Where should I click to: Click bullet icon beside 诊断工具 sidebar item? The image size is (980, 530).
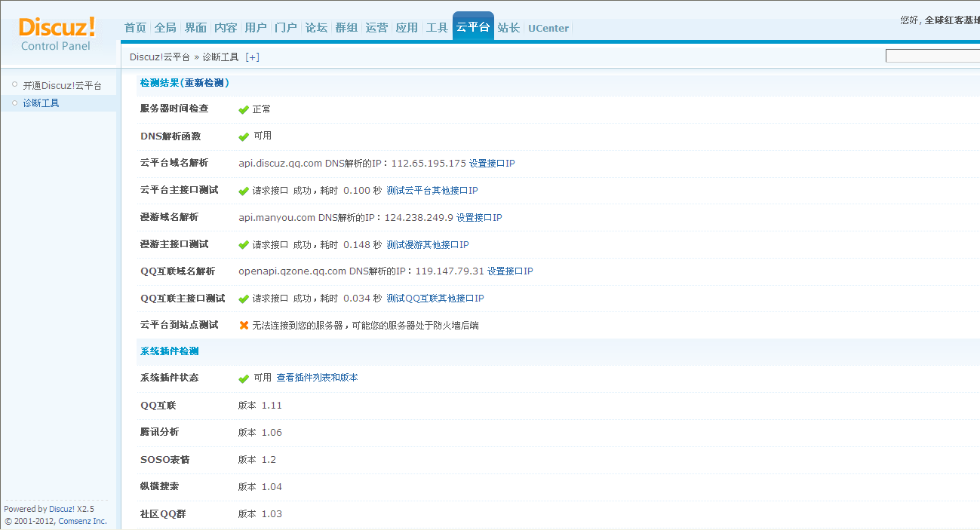tap(14, 103)
